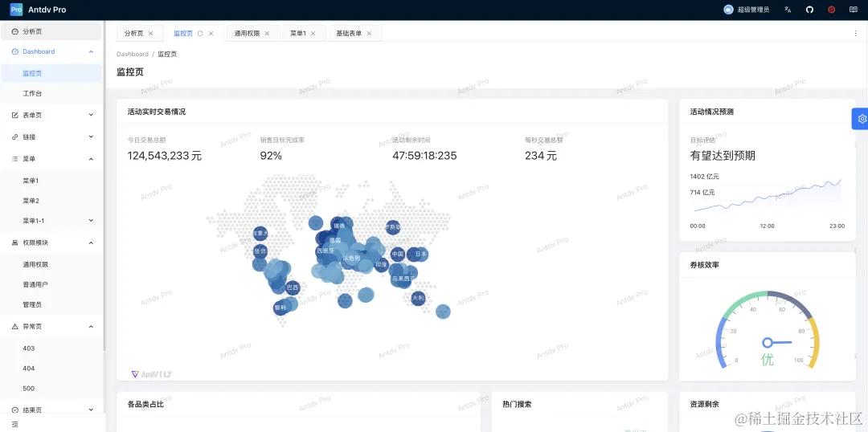Open 管理员 in the sidebar
This screenshot has height=432, width=868.
[51, 305]
